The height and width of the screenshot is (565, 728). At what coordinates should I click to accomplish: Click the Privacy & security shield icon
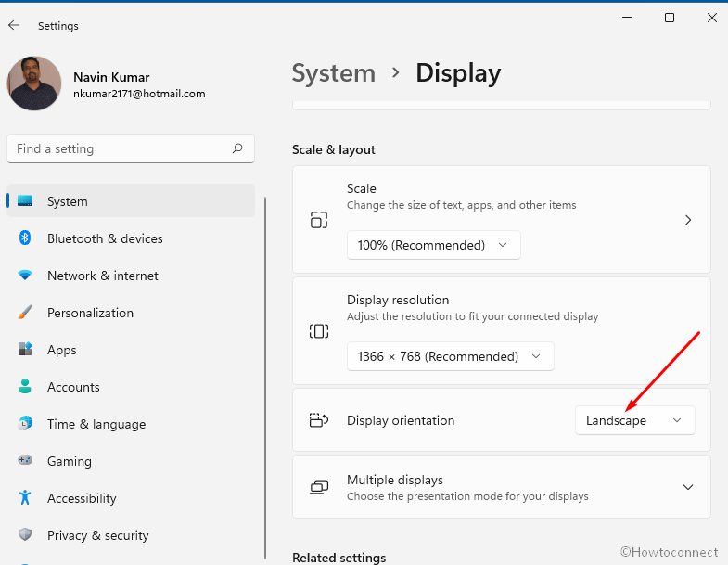coord(25,534)
